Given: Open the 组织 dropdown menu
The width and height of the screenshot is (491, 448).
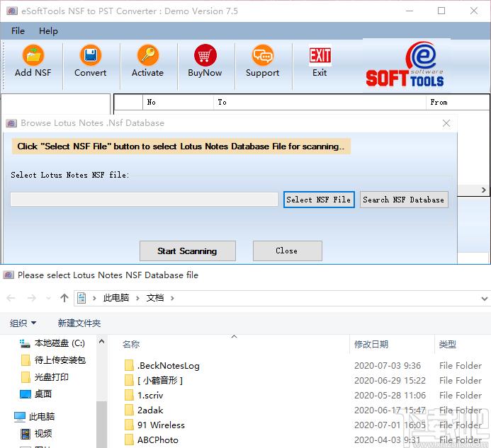Looking at the screenshot, I should [x=23, y=323].
